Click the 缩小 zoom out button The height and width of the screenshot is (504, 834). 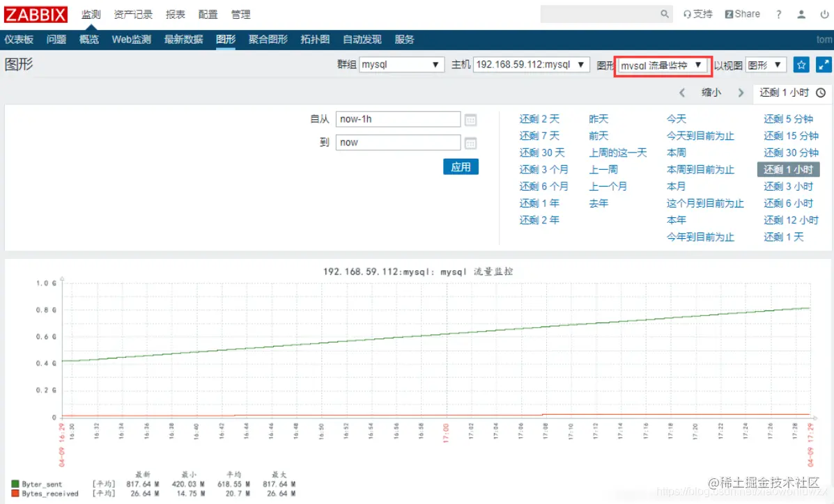coord(711,93)
